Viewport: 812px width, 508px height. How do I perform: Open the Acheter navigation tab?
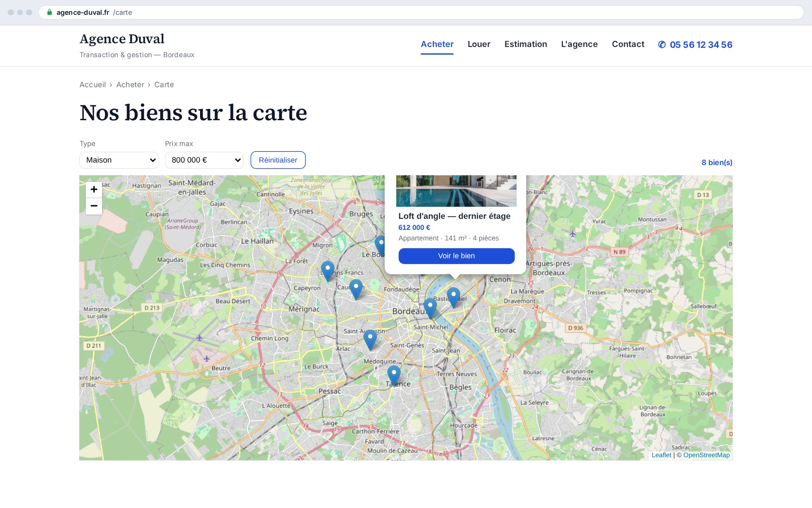coord(437,44)
